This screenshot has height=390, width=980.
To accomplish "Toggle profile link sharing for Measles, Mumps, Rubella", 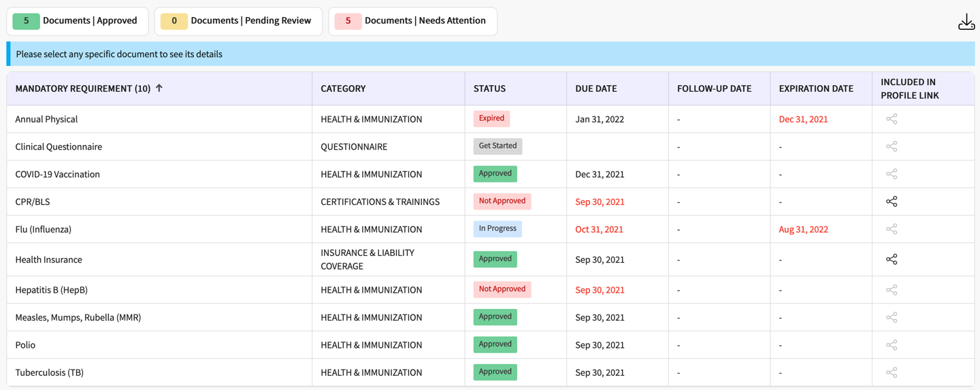I will pyautogui.click(x=892, y=317).
